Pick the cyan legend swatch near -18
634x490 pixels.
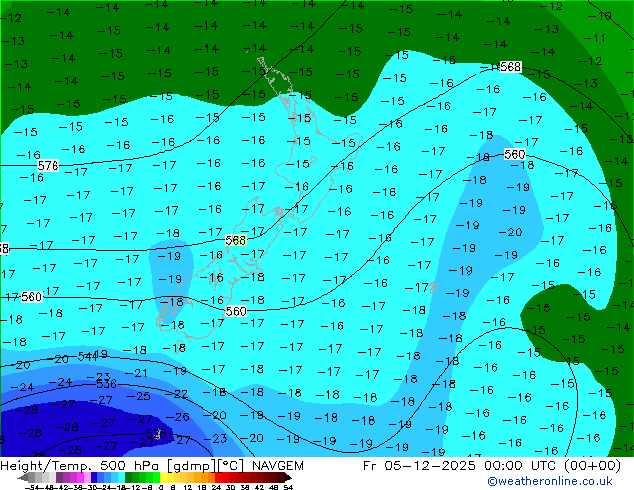click(121, 478)
